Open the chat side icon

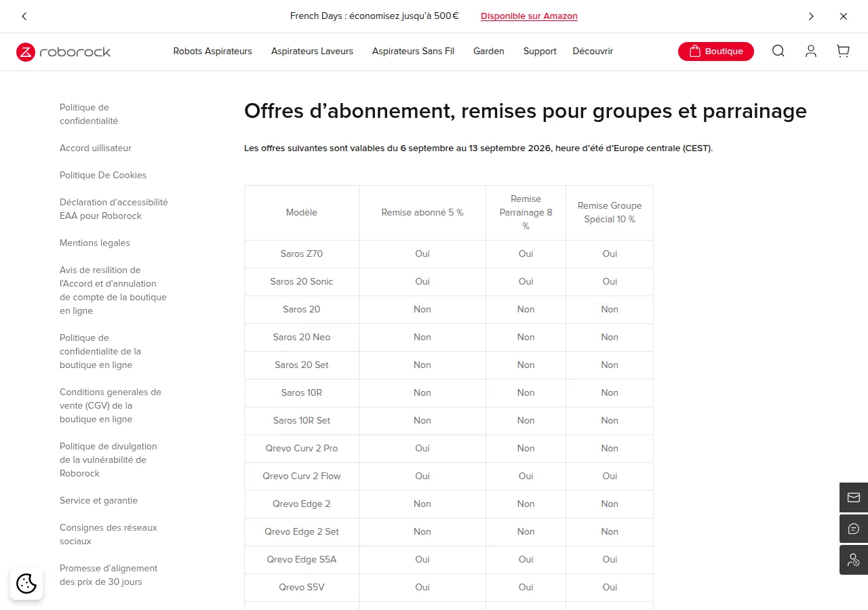854,529
